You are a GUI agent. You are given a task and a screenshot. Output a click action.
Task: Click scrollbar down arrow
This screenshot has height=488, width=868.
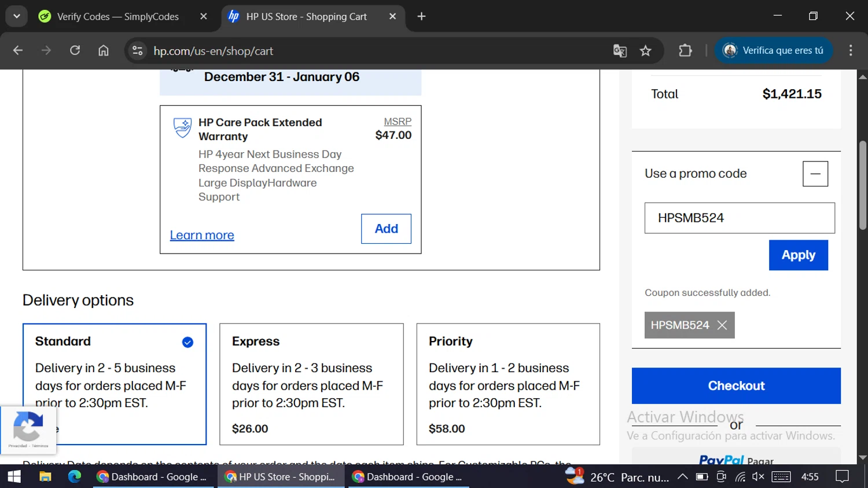(x=863, y=458)
